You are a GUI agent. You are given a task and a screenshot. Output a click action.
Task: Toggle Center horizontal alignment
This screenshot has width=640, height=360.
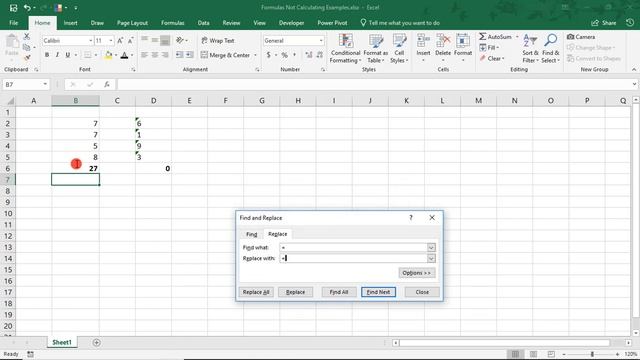click(155, 55)
